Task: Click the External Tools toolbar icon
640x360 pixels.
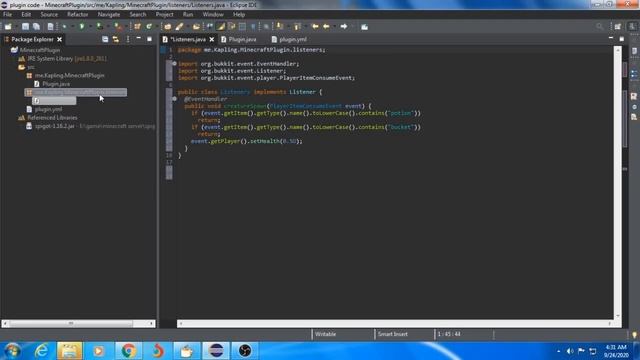Action: tap(118, 27)
